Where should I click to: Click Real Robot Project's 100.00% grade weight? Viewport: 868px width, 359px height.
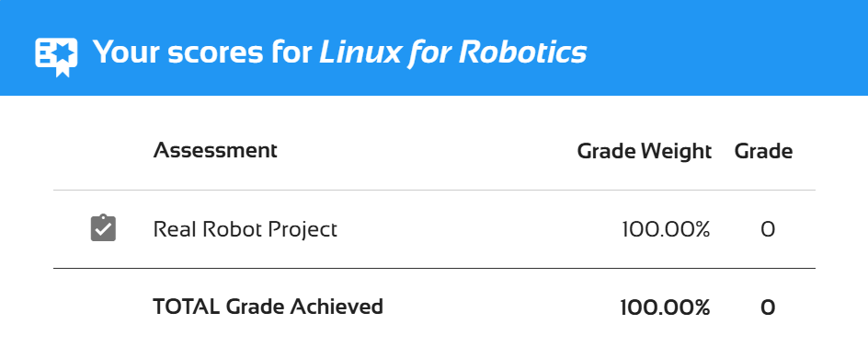point(666,229)
